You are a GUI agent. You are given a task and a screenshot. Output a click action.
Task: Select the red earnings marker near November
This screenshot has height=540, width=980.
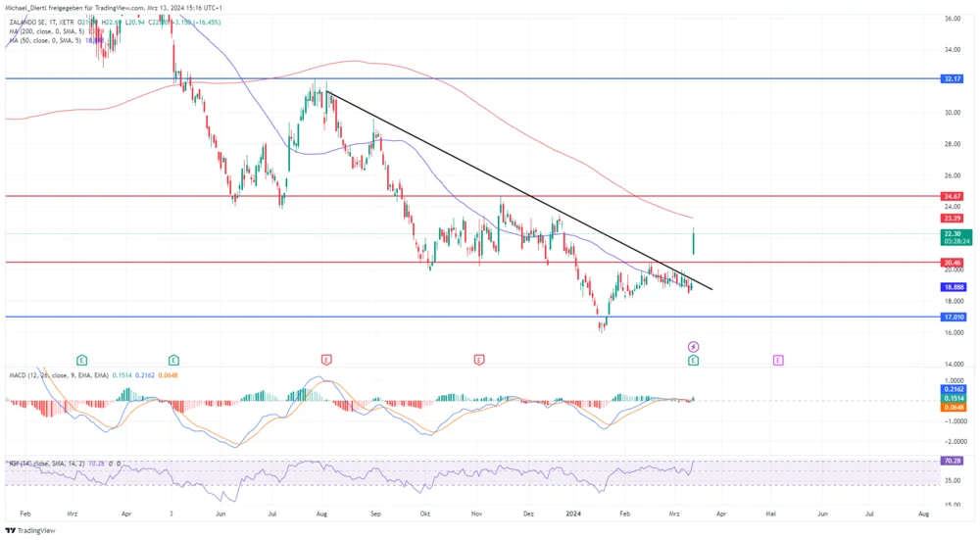479,361
